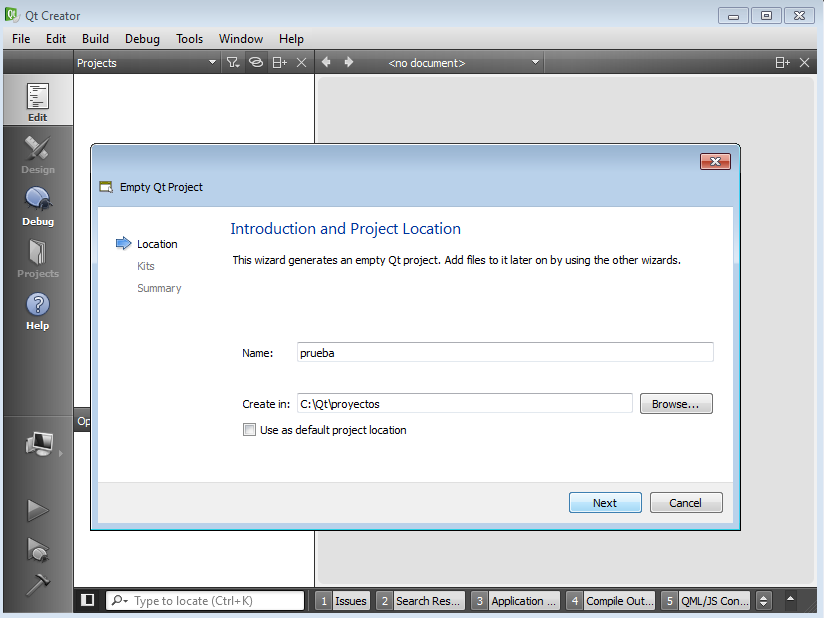
Task: Toggle sidebar visibility icon in status bar
Action: tap(87, 600)
